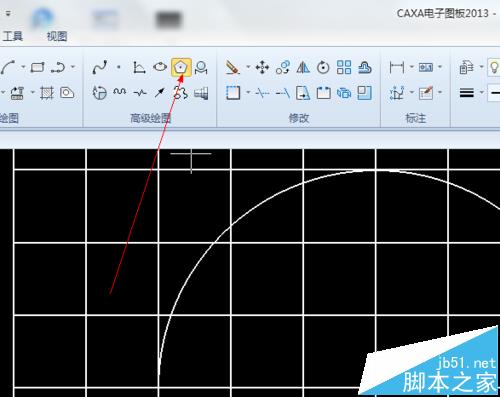500x397 pixels.
Task: Select the Break Line zigzag tool
Action: pos(140,93)
